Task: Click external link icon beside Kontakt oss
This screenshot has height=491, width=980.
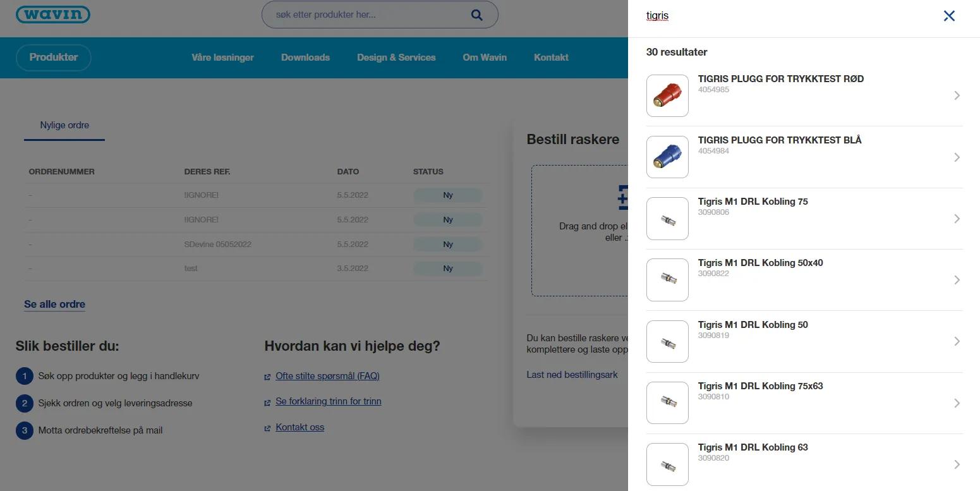Action: pos(267,428)
